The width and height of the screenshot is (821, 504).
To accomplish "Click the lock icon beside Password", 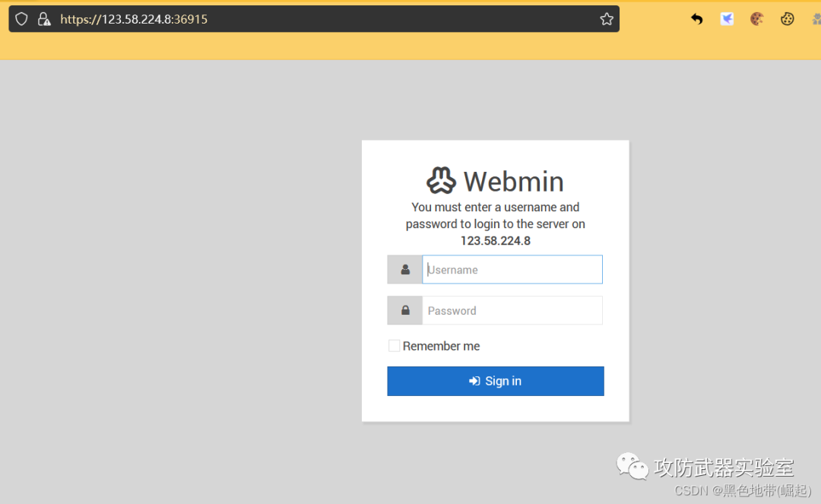I will point(404,310).
